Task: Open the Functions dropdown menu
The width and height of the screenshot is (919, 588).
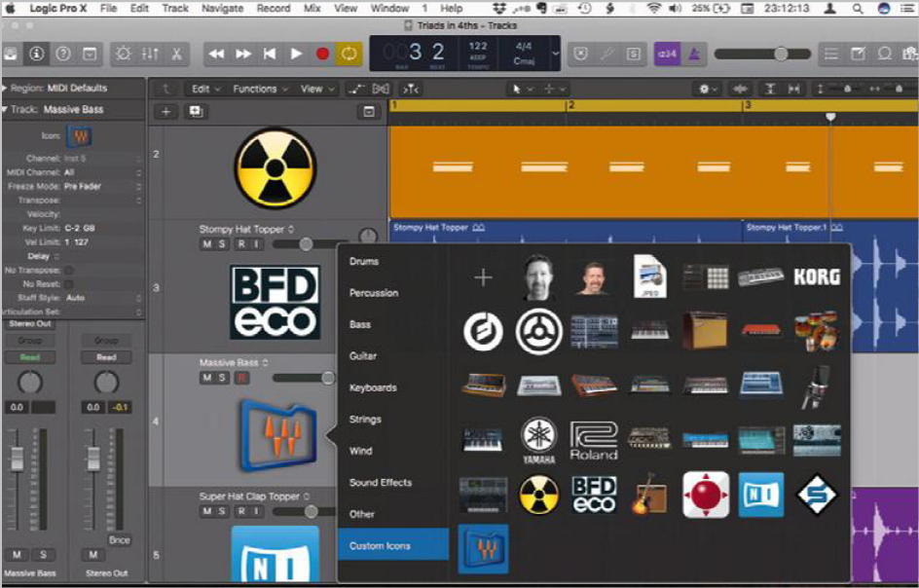Action: (260, 89)
